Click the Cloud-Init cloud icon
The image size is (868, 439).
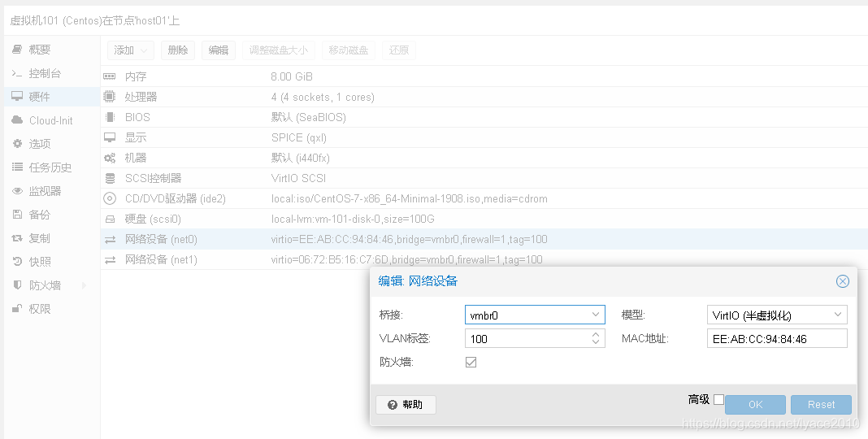click(17, 120)
